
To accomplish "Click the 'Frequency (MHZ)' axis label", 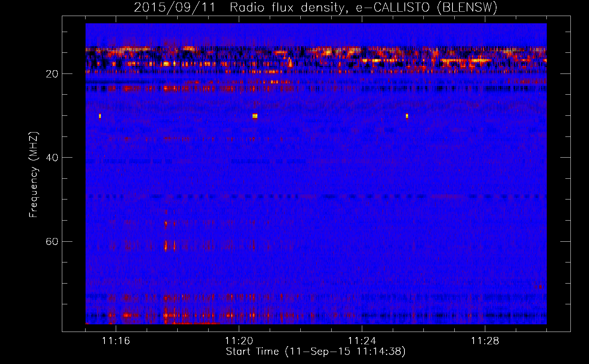I will [33, 175].
